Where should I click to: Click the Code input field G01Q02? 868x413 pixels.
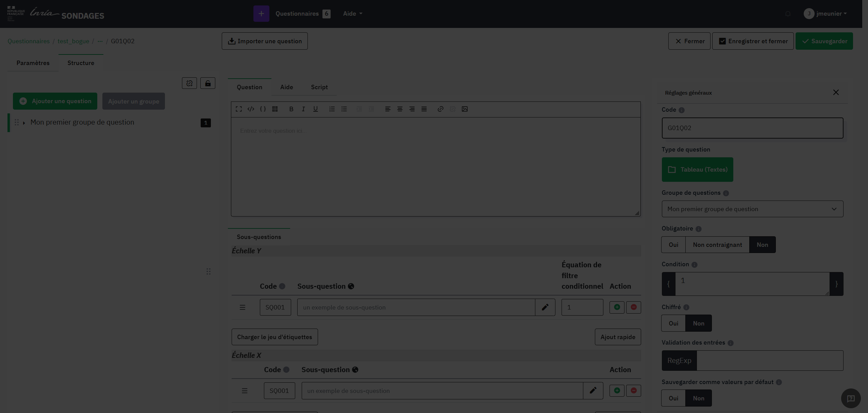point(752,128)
